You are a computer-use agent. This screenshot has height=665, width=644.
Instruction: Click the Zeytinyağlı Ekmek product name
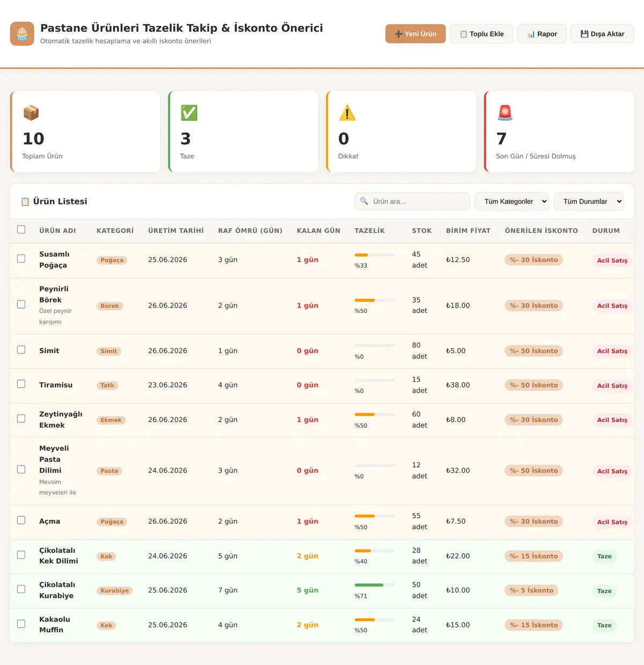tap(61, 420)
